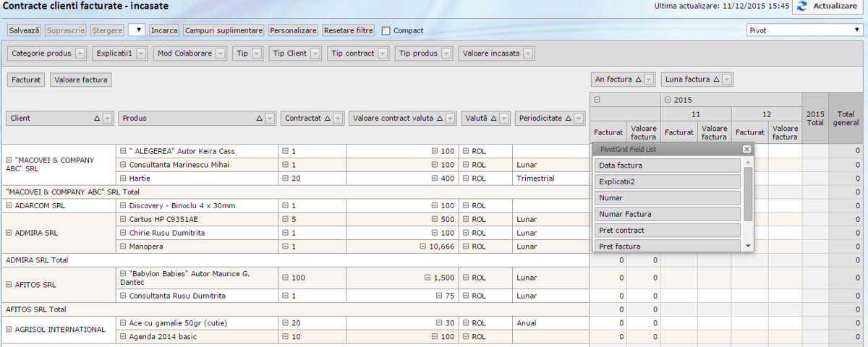Image resolution: width=868 pixels, height=347 pixels.
Task: Click filter icon on Valoare incasata field
Action: pyautogui.click(x=529, y=53)
